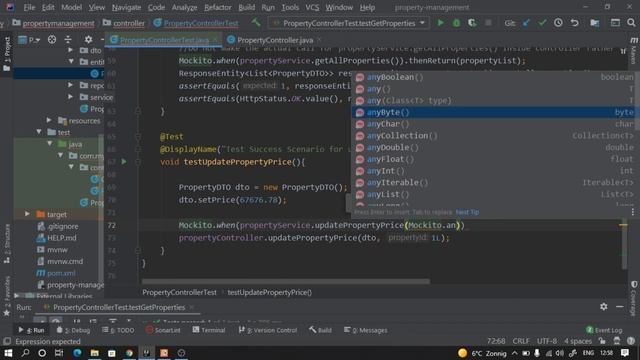
Task: Open Debug tool window button
Action: click(73, 330)
